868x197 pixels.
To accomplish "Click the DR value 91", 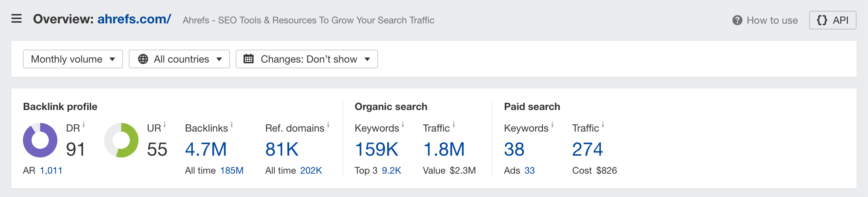I will [75, 149].
